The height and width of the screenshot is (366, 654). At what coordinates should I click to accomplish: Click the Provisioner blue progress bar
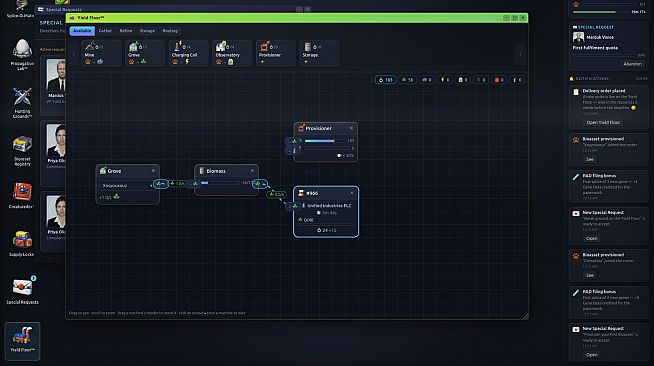tap(325, 141)
